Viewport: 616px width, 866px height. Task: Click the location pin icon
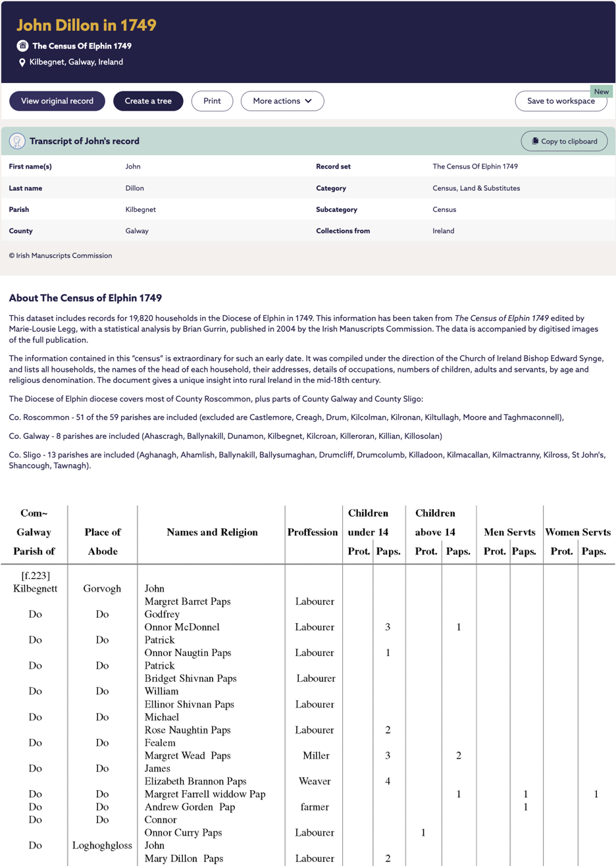point(22,63)
